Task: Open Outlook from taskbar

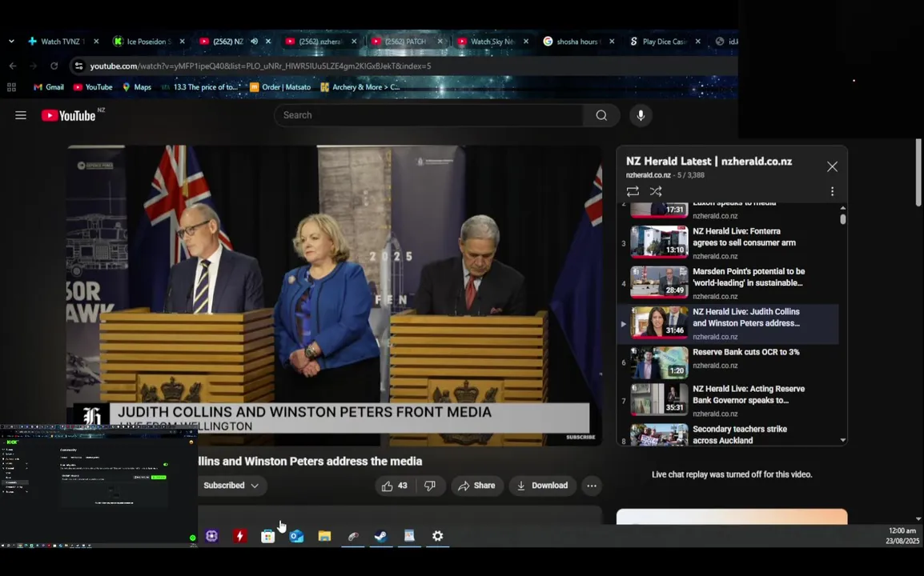Action: [x=296, y=536]
